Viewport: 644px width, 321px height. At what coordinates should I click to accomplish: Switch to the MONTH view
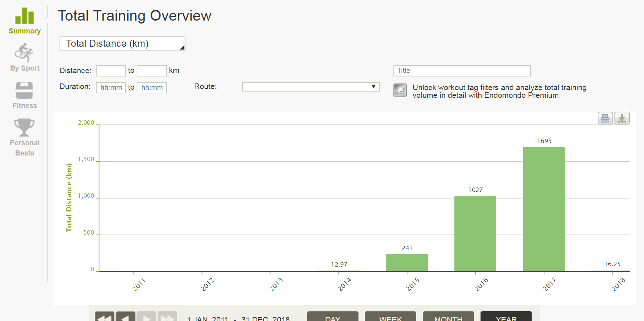448,317
